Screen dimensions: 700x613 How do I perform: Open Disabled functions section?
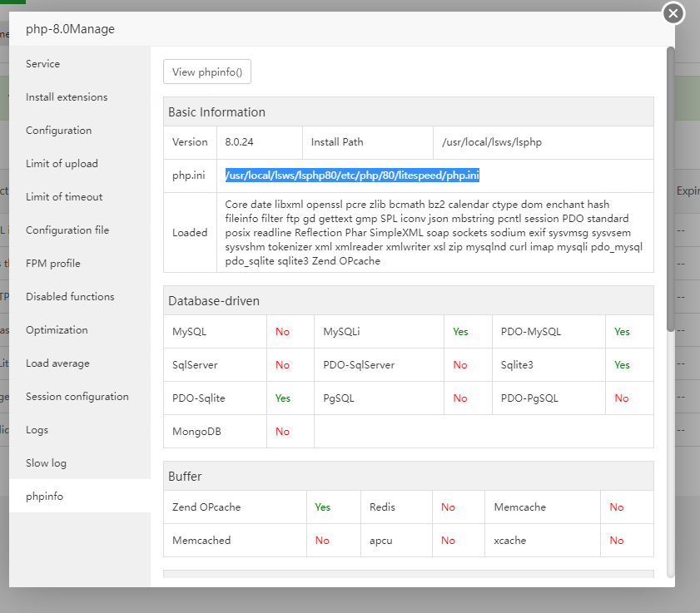(x=70, y=297)
